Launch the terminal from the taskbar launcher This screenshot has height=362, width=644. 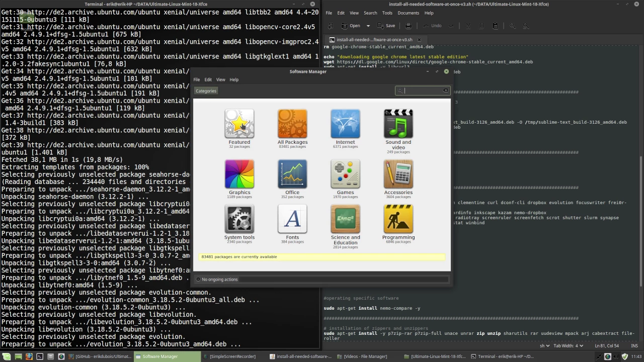click(40, 356)
